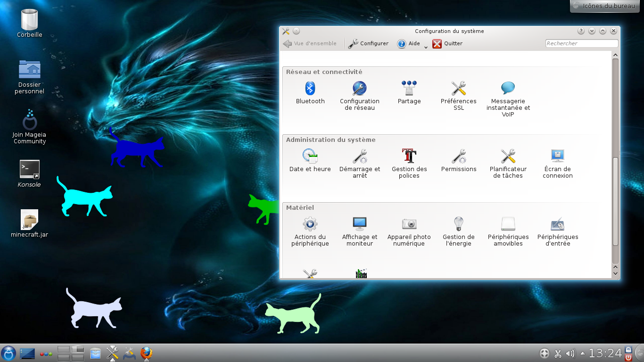The height and width of the screenshot is (362, 644).
Task: Select the Administration du système section header
Action: coord(331,140)
